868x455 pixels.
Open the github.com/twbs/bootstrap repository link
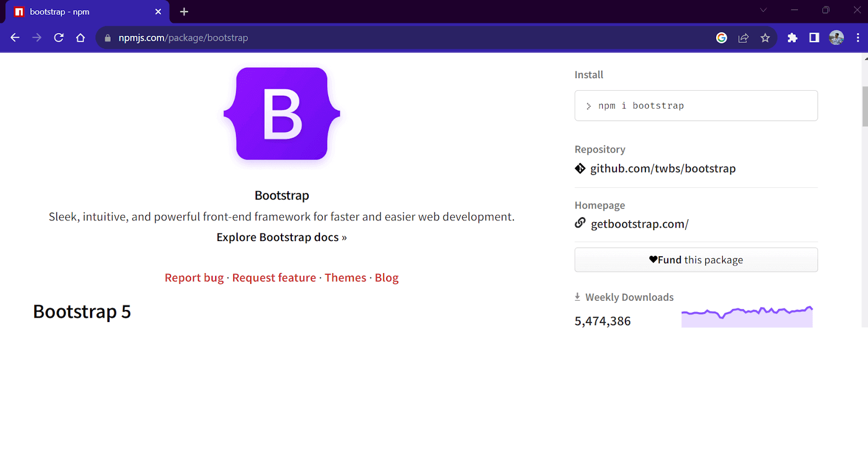663,168
